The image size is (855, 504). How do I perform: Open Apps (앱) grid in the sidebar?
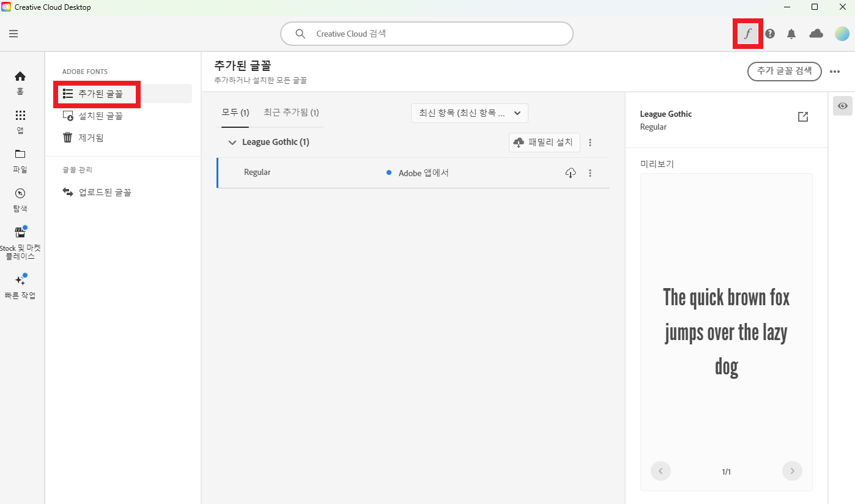[x=20, y=122]
